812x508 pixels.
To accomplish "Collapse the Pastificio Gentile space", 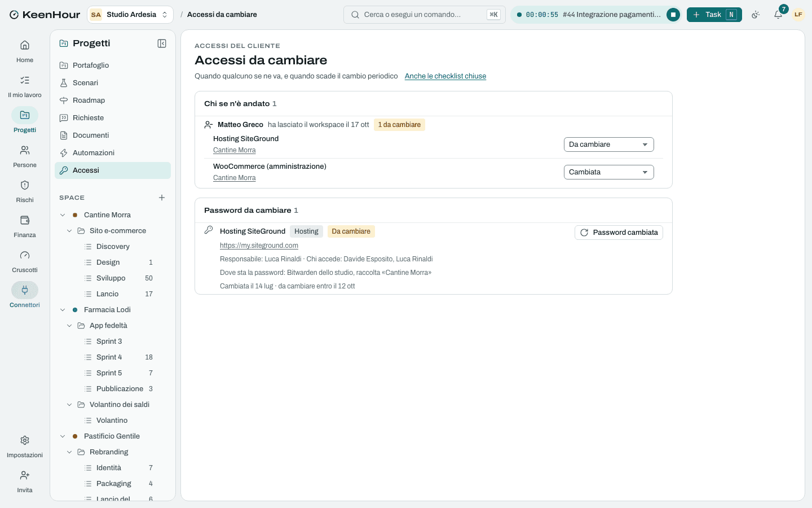I will pyautogui.click(x=63, y=436).
